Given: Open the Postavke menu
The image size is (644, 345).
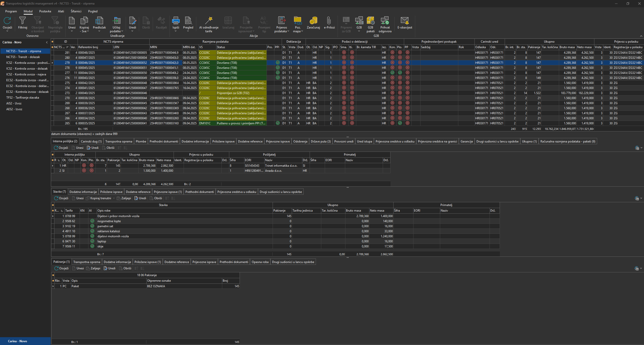Looking at the screenshot, I should pos(45,11).
